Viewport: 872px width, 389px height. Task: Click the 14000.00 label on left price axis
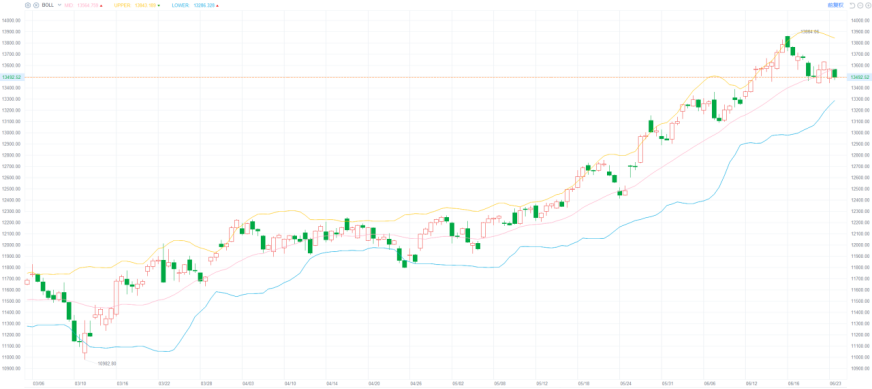click(x=11, y=21)
